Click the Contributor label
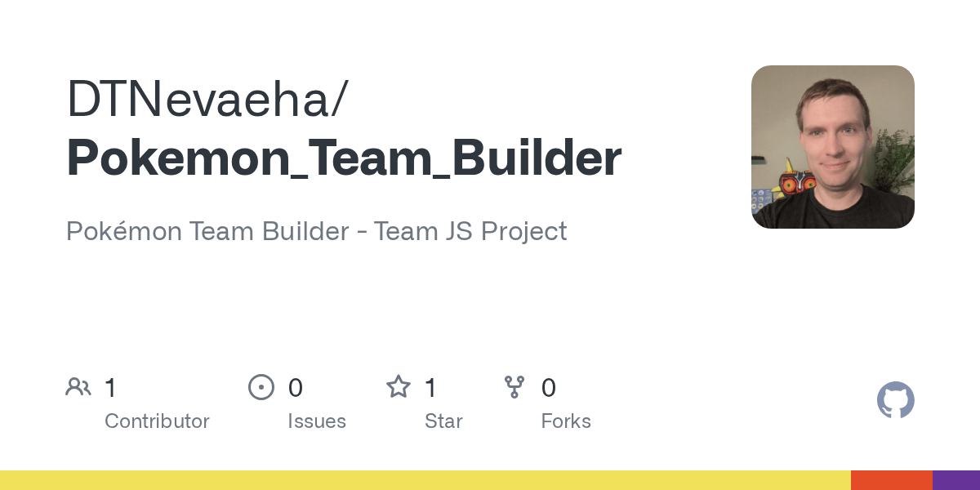Image resolution: width=980 pixels, height=490 pixels. click(157, 421)
